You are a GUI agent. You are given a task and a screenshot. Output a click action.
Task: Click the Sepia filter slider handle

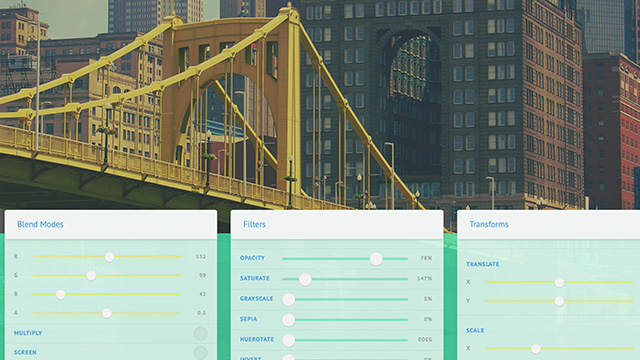tap(289, 320)
